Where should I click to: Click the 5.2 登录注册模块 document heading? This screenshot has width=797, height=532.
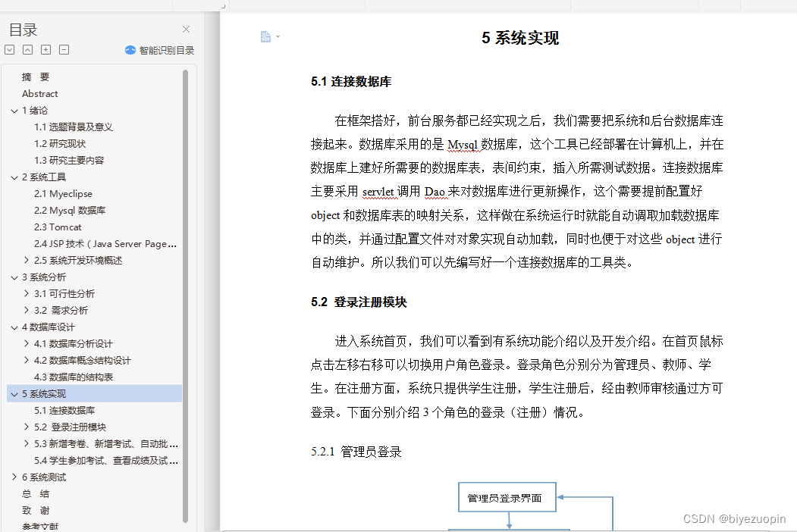point(359,302)
